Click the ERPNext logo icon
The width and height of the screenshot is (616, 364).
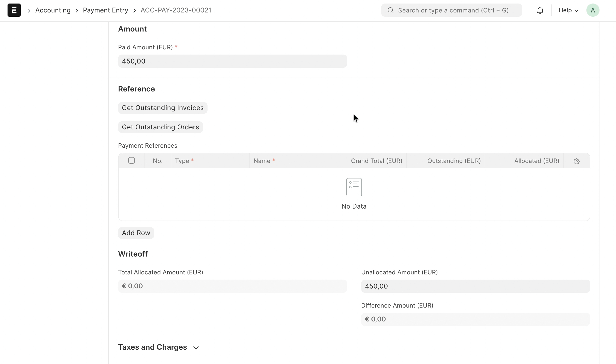coord(14,10)
